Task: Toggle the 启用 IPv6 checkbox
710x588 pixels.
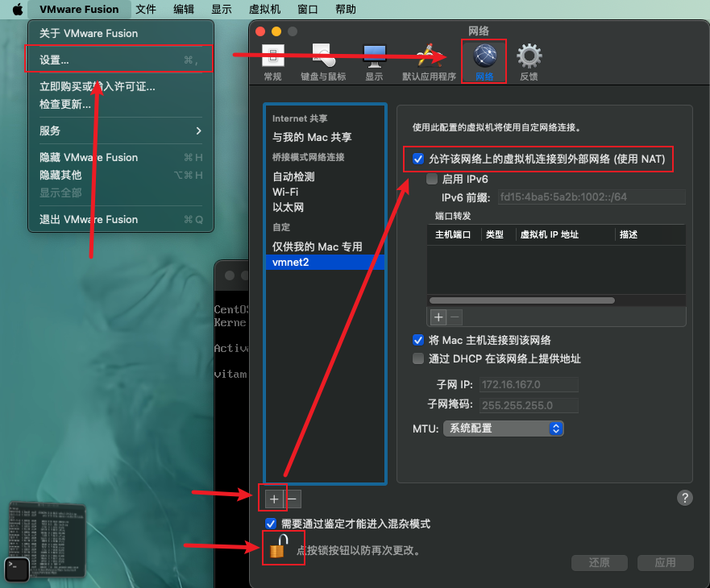Action: coord(432,179)
